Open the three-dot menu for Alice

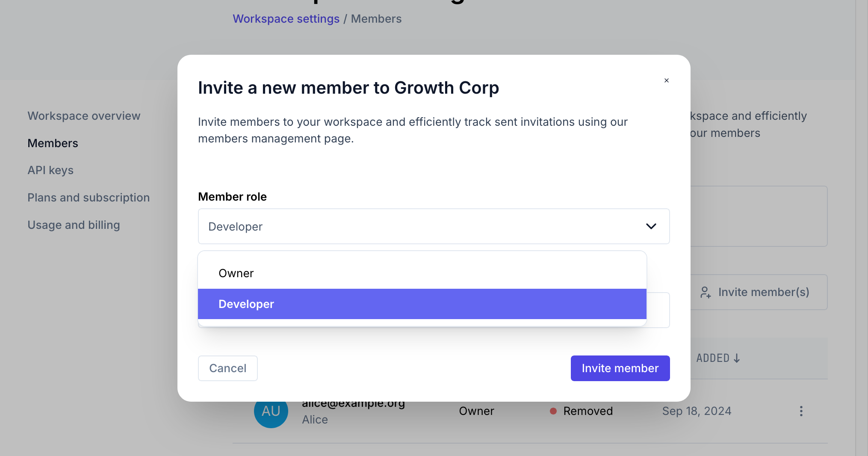(801, 411)
